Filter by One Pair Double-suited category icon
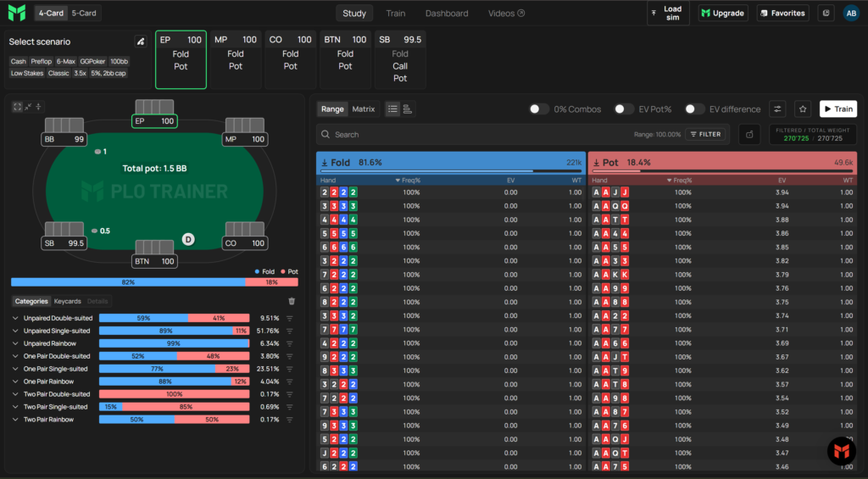The width and height of the screenshot is (868, 479). click(x=290, y=357)
